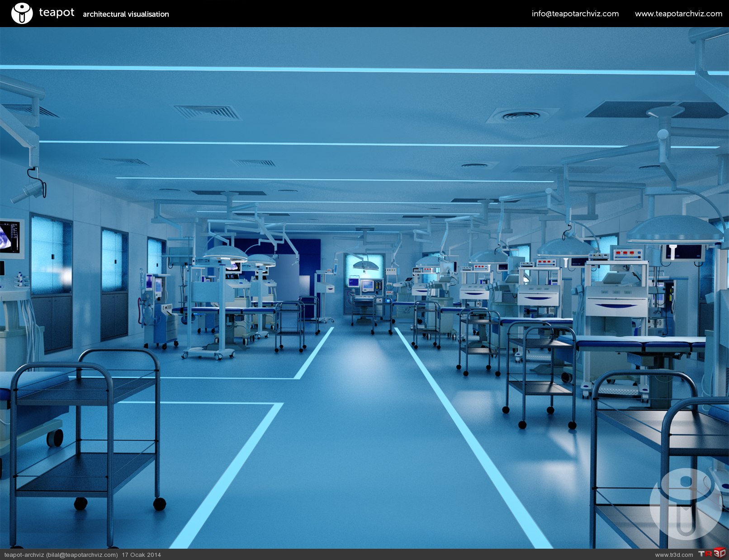
Task: Click the teapot logo icon in header
Action: [x=22, y=13]
